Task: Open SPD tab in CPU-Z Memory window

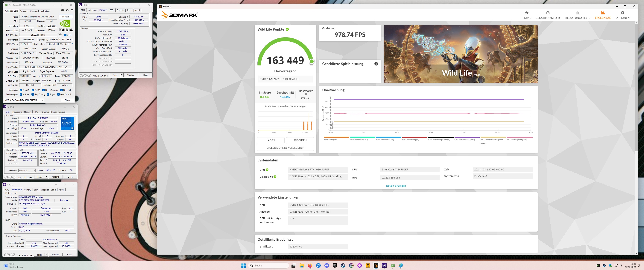Action: (x=112, y=10)
